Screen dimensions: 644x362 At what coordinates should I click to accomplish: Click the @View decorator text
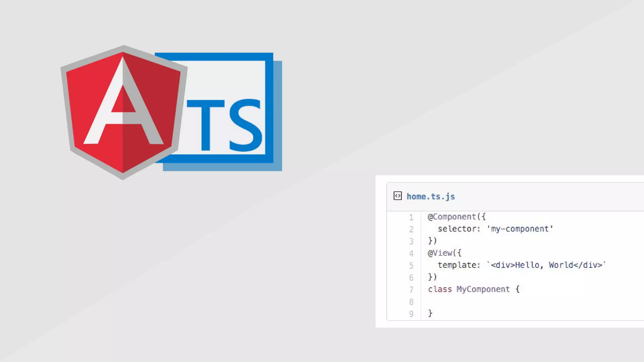(x=440, y=253)
